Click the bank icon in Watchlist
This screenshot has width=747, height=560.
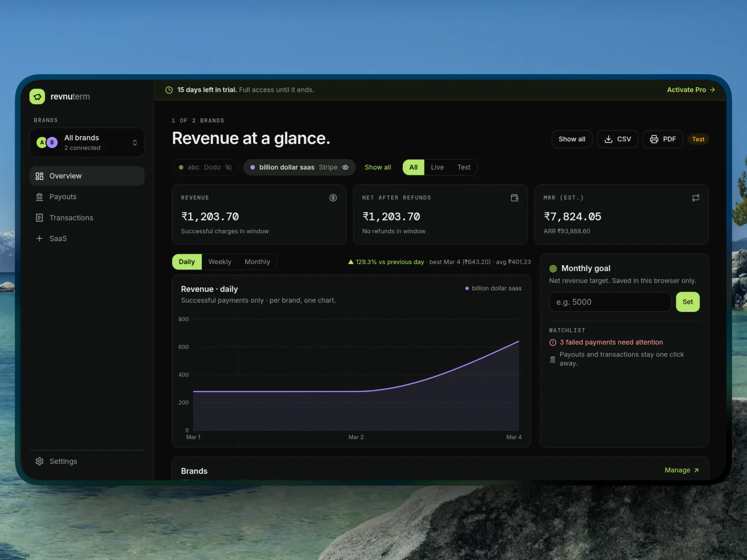pyautogui.click(x=552, y=359)
